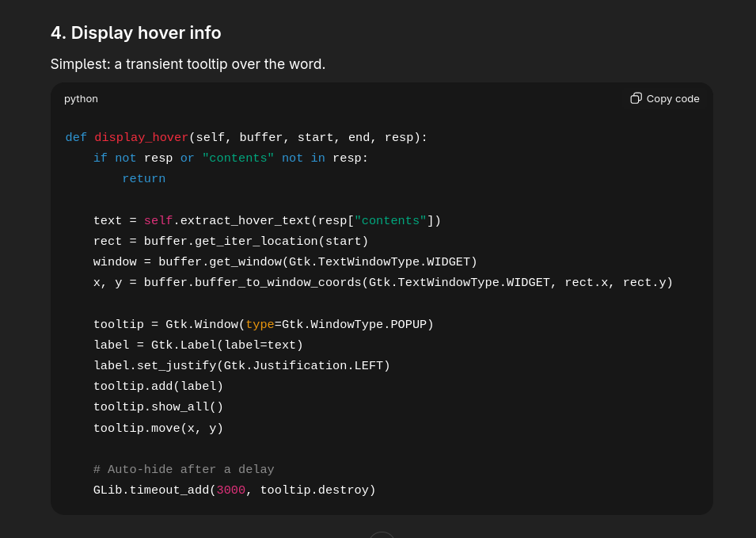Click the orange type keyword argument
756x538 pixels.
click(x=260, y=325)
